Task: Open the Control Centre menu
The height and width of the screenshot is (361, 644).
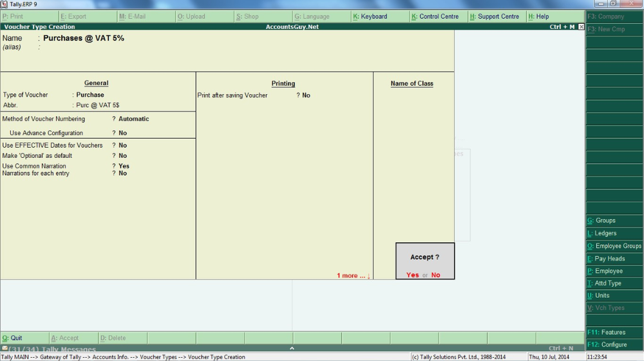Action: (x=435, y=16)
